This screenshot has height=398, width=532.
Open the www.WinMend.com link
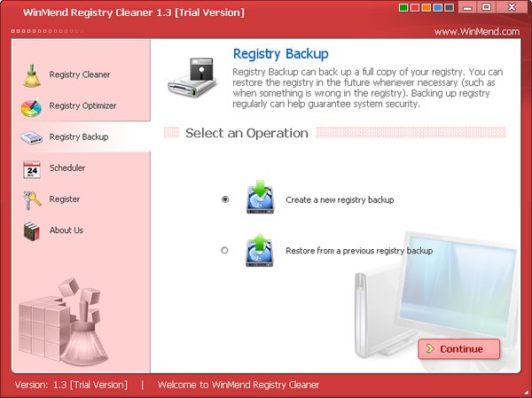point(477,32)
